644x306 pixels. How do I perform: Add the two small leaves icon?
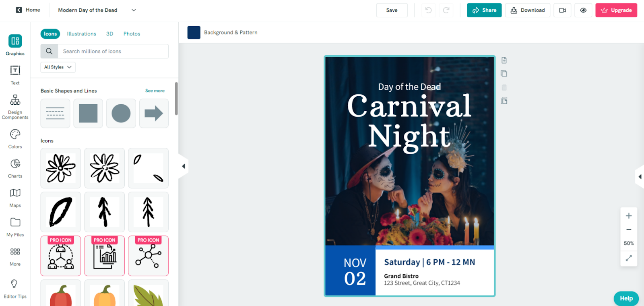coord(149,168)
